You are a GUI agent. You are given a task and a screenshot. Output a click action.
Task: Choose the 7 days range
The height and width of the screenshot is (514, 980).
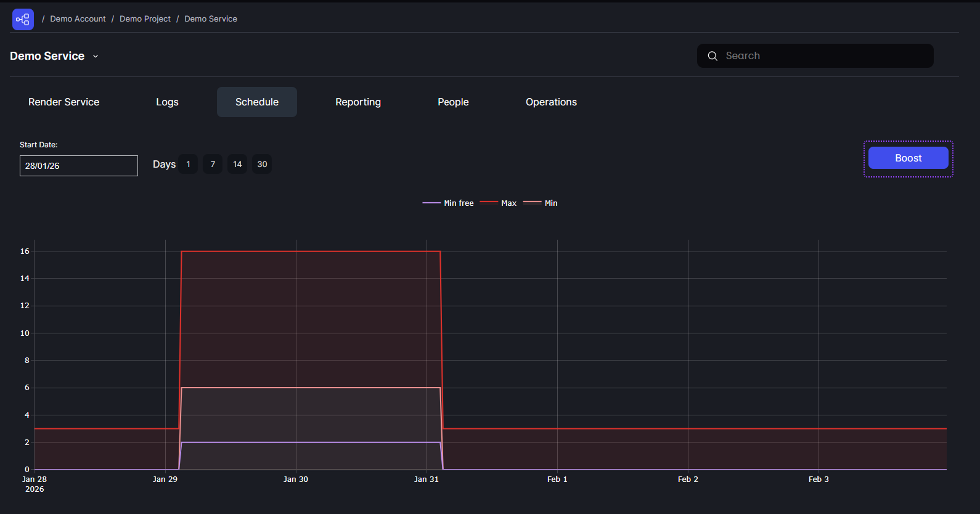(x=213, y=165)
